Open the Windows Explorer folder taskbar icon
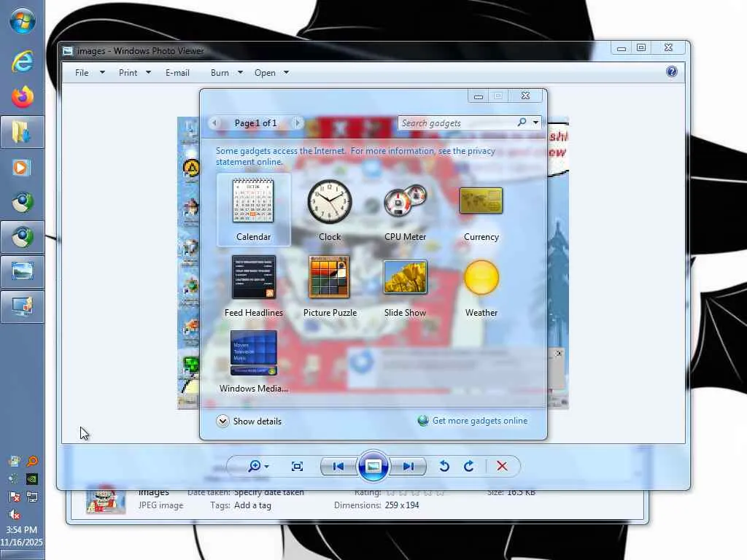 click(x=22, y=132)
